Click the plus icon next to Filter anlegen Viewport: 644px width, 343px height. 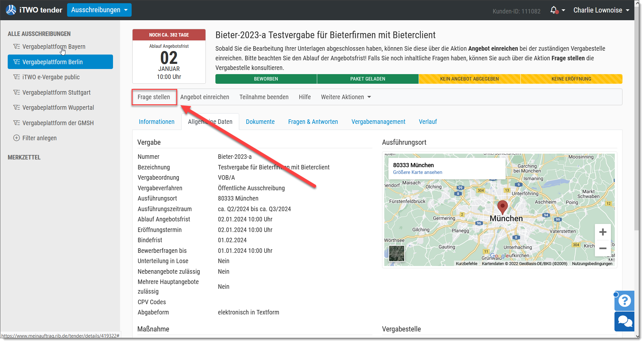[x=16, y=138]
